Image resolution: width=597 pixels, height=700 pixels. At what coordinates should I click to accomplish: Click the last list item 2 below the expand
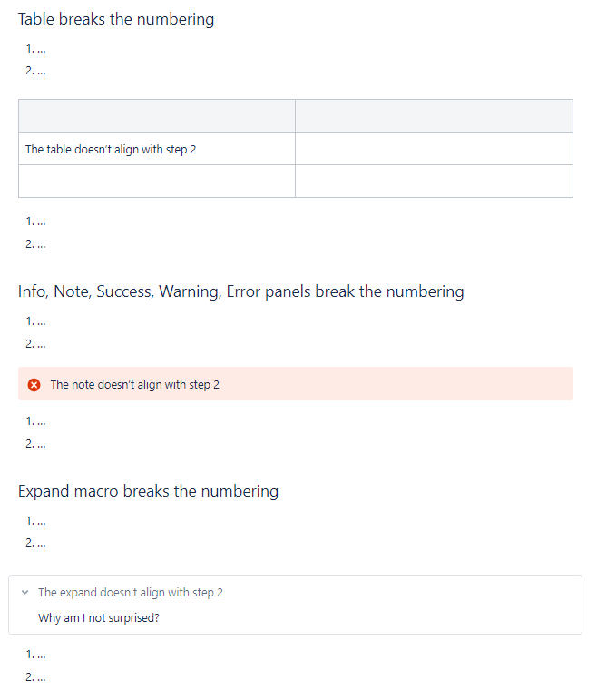coord(35,677)
